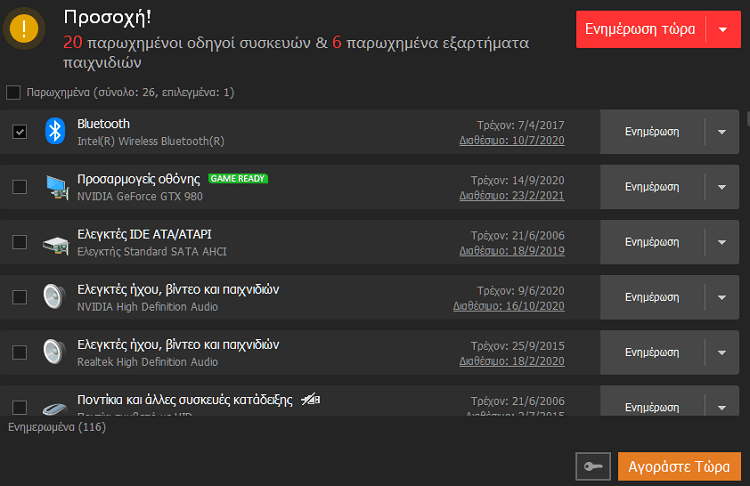The image size is (750, 486).
Task: Click Ενημέρωση for Realtek High Definition Audio
Action: 652,353
